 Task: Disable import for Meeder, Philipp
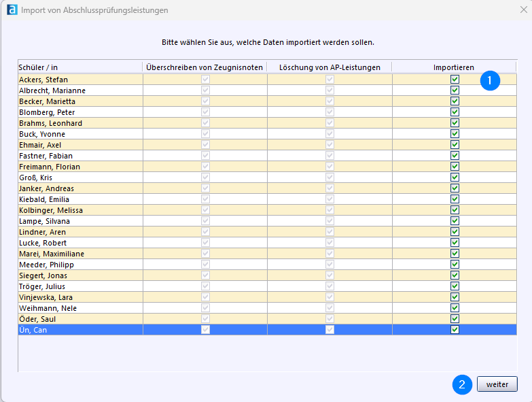[455, 264]
